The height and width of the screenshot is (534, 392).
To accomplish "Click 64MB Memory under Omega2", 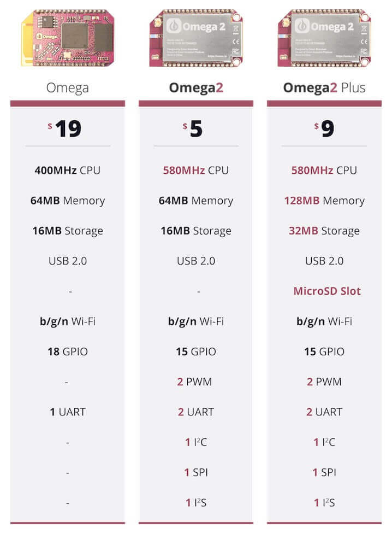I will (x=196, y=201).
